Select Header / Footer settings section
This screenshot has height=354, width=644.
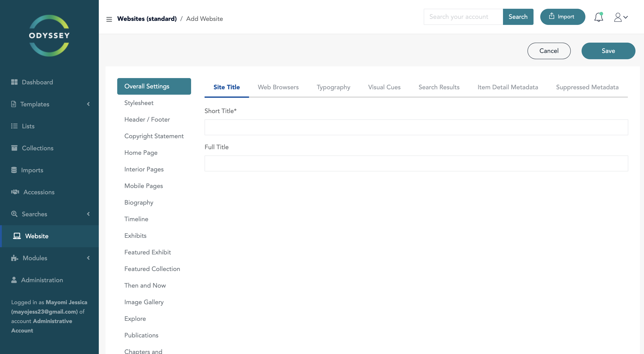pos(147,119)
